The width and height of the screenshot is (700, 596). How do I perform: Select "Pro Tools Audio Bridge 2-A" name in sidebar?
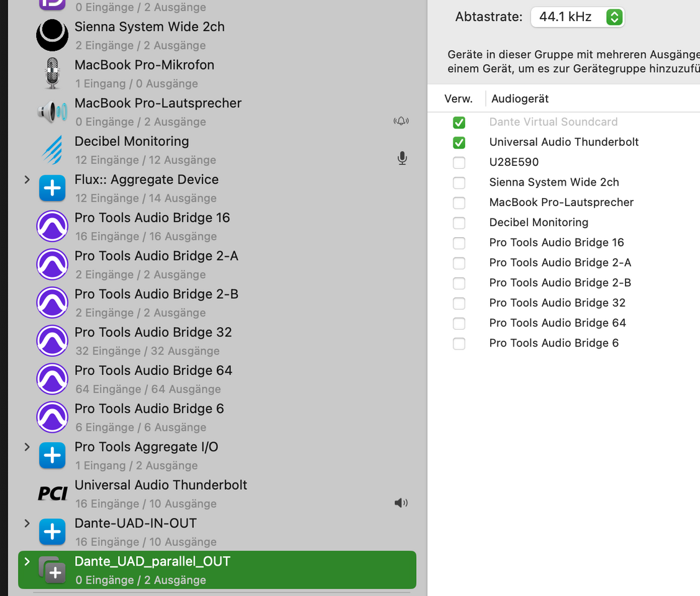pyautogui.click(x=157, y=256)
